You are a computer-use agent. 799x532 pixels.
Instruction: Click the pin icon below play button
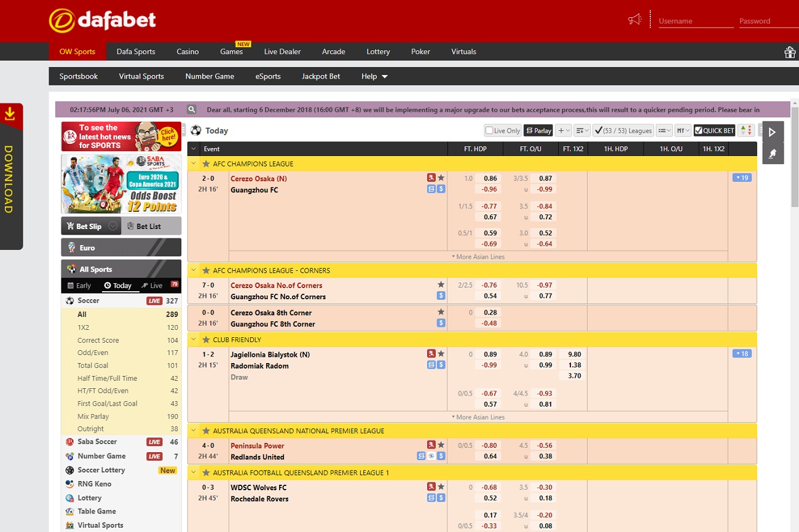773,154
